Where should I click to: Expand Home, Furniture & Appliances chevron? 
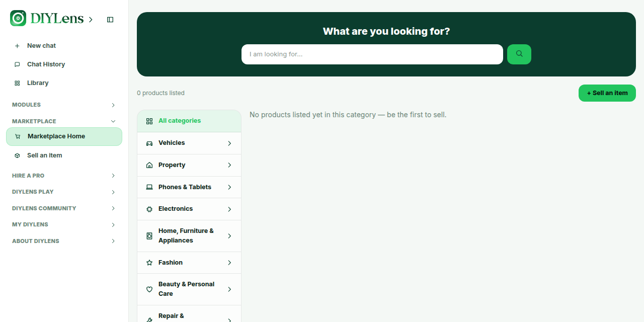tap(229, 236)
